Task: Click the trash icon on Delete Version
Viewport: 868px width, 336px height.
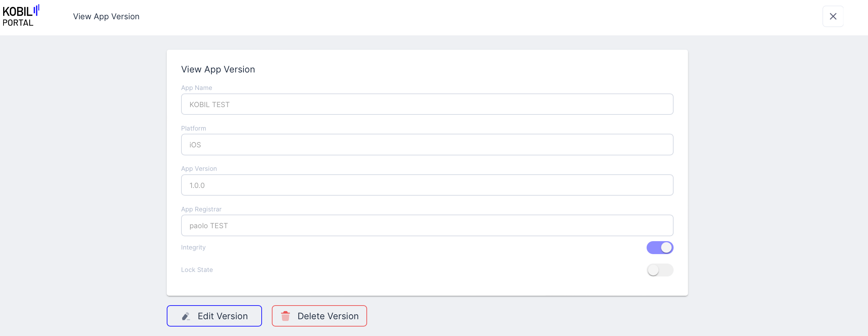Action: tap(285, 316)
